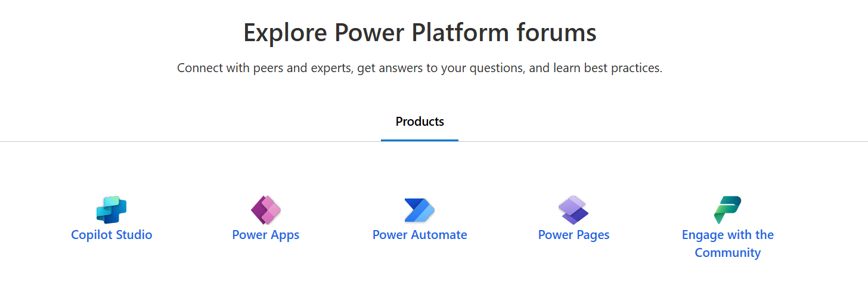Click the Copilot Studio product icon
The image size is (868, 301).
(111, 210)
